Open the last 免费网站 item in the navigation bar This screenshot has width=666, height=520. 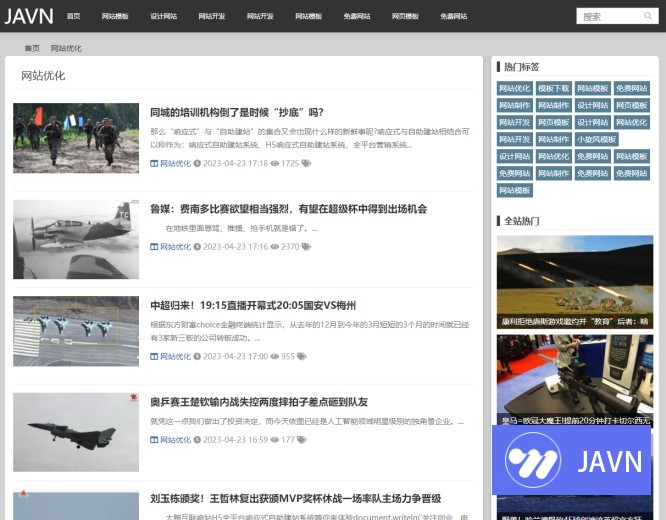[x=454, y=16]
